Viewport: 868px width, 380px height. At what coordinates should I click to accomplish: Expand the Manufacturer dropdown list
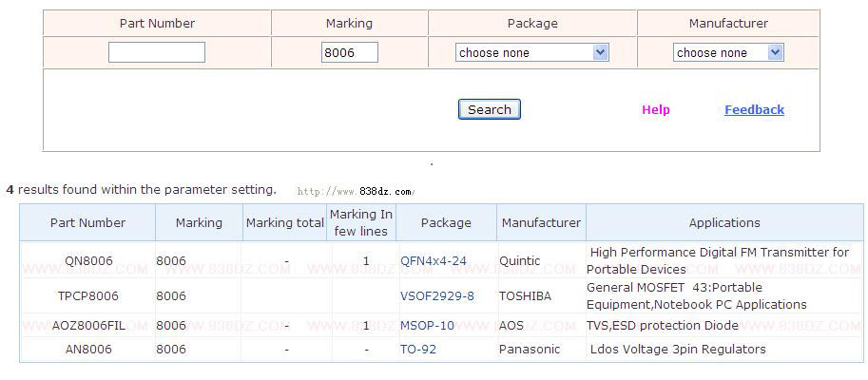pos(727,52)
